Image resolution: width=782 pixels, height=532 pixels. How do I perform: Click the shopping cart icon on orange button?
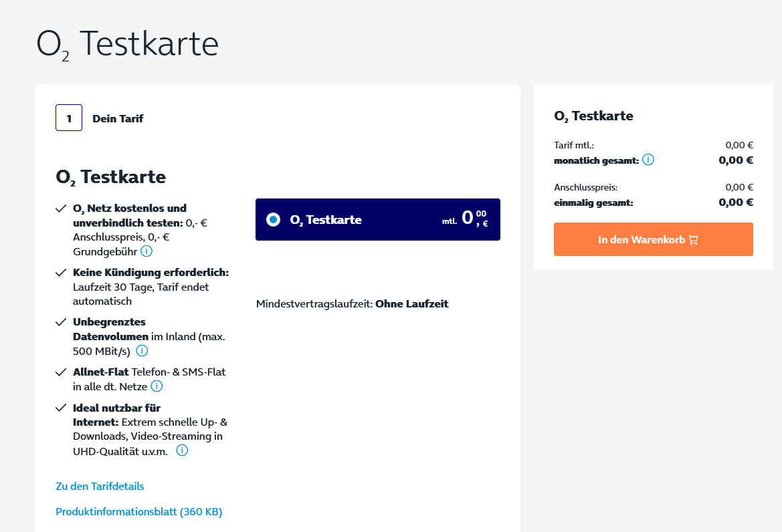point(693,240)
